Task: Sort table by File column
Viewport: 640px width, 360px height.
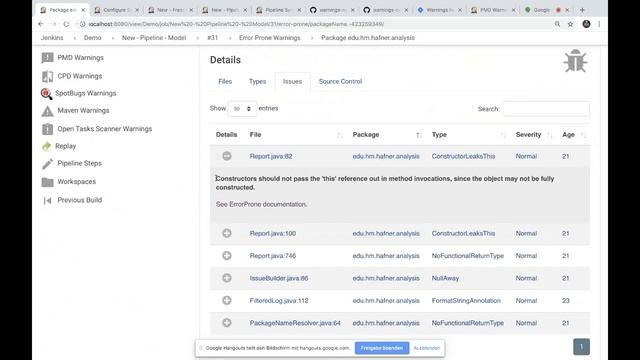Action: click(x=296, y=135)
